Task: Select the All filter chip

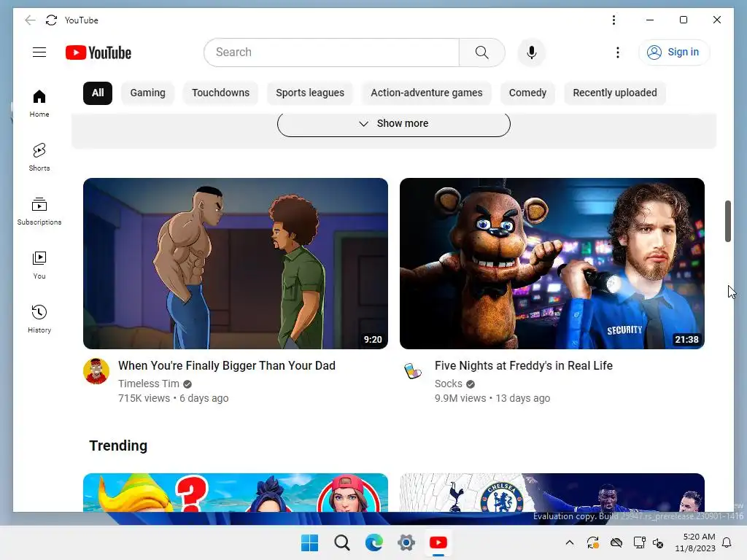Action: tap(98, 93)
